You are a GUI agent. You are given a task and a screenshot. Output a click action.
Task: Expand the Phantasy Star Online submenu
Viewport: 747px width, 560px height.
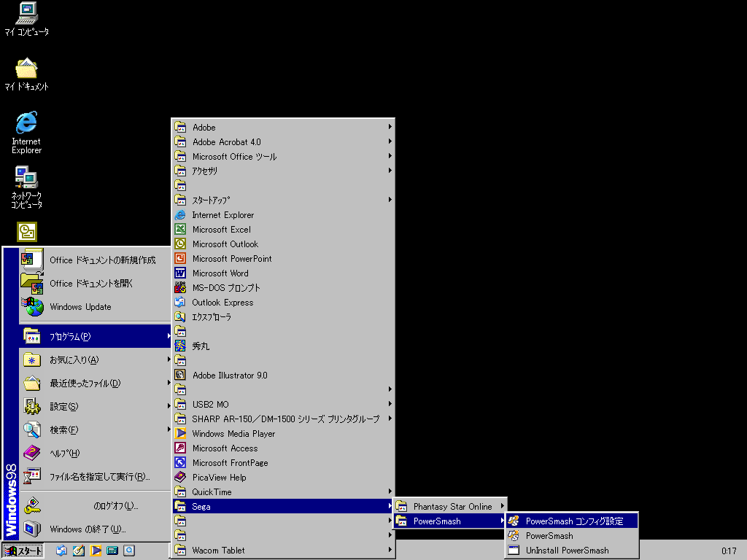(449, 507)
